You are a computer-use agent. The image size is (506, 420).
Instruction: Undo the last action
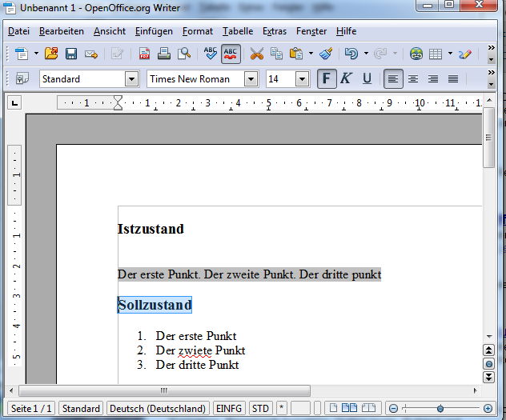coord(351,54)
